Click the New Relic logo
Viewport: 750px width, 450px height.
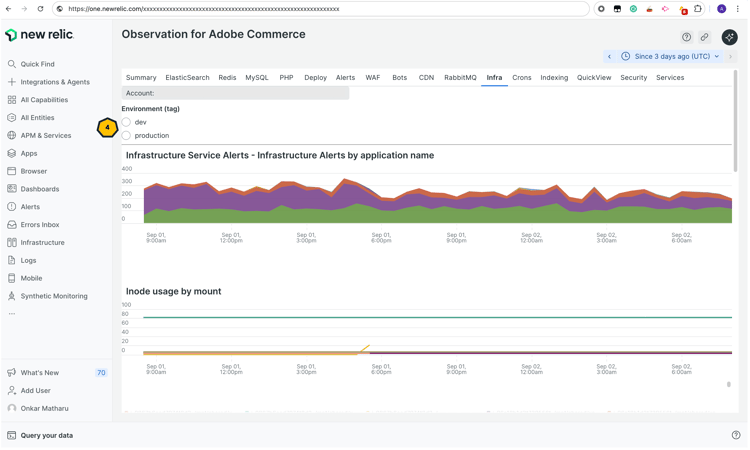click(40, 35)
